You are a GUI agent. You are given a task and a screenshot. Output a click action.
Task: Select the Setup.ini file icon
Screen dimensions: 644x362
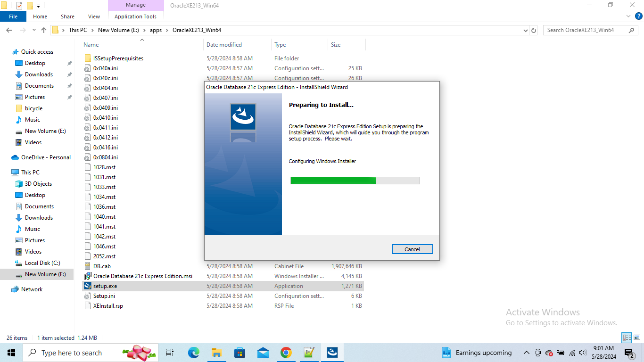87,296
